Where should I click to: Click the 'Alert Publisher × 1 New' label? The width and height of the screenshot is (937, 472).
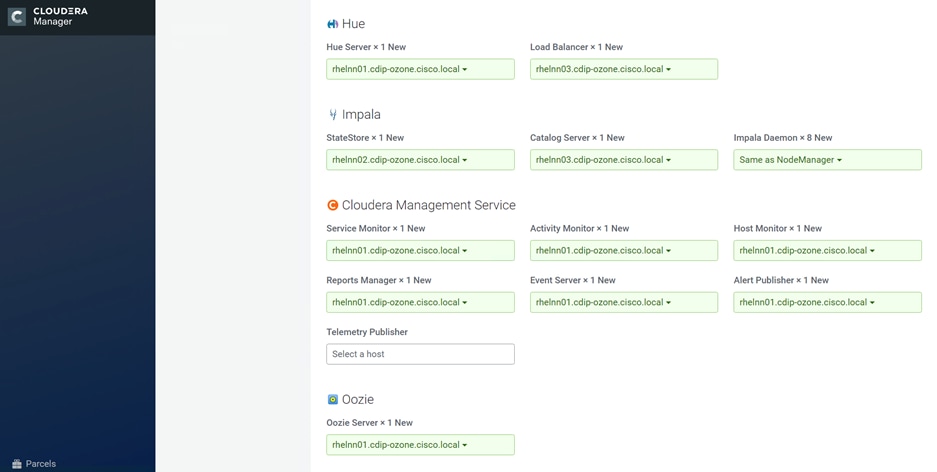(x=781, y=280)
